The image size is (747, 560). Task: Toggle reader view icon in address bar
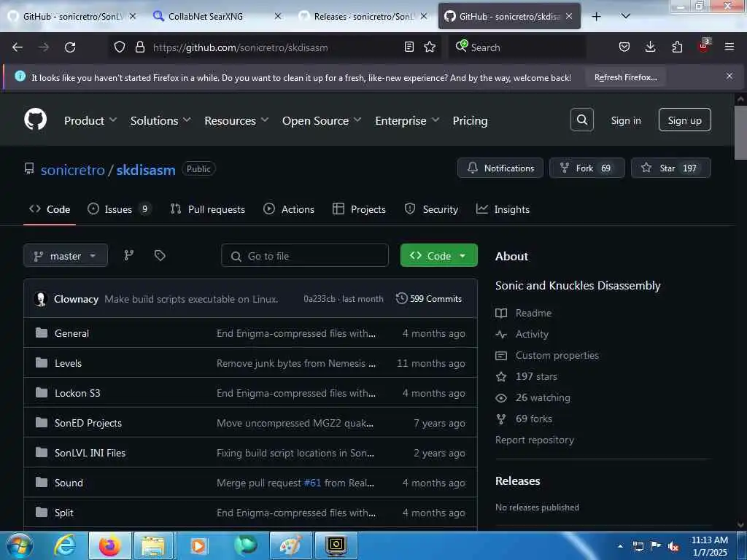(x=409, y=47)
